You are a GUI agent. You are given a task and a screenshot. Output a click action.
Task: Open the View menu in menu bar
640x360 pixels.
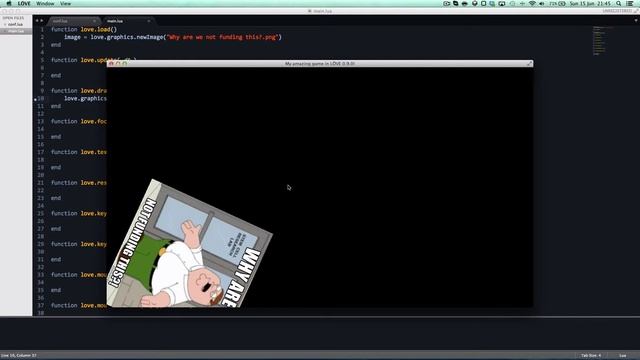pyautogui.click(x=65, y=3)
